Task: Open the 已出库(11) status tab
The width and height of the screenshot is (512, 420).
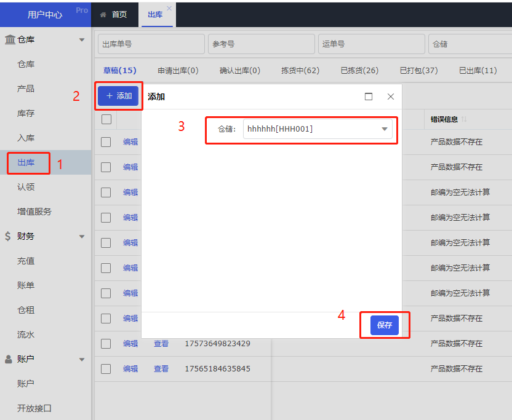Action: [x=478, y=71]
